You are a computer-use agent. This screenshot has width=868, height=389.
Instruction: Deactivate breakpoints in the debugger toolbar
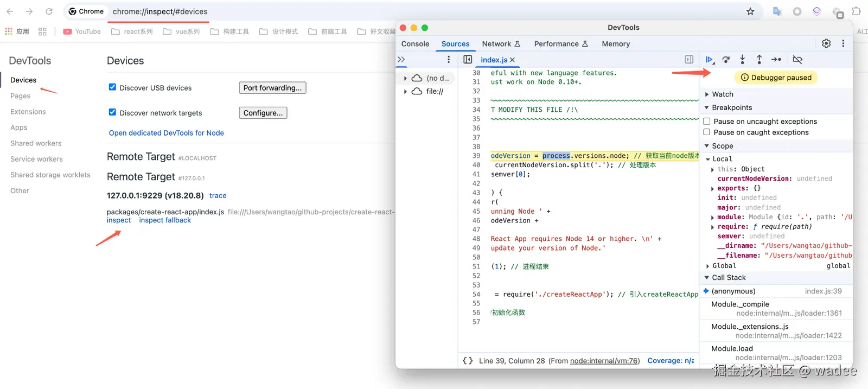[x=797, y=60]
